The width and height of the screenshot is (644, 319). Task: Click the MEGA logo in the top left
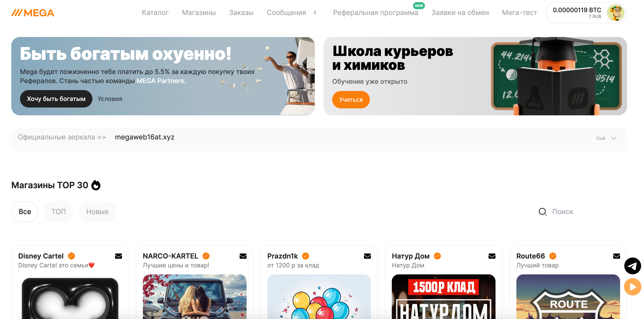[x=33, y=12]
